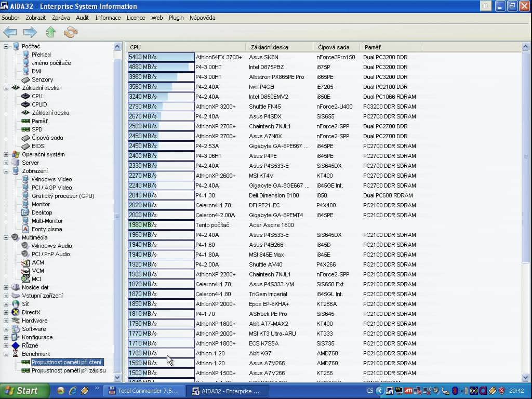The height and width of the screenshot is (399, 532).
Task: Expand the Software tree node
Action: tap(6, 329)
